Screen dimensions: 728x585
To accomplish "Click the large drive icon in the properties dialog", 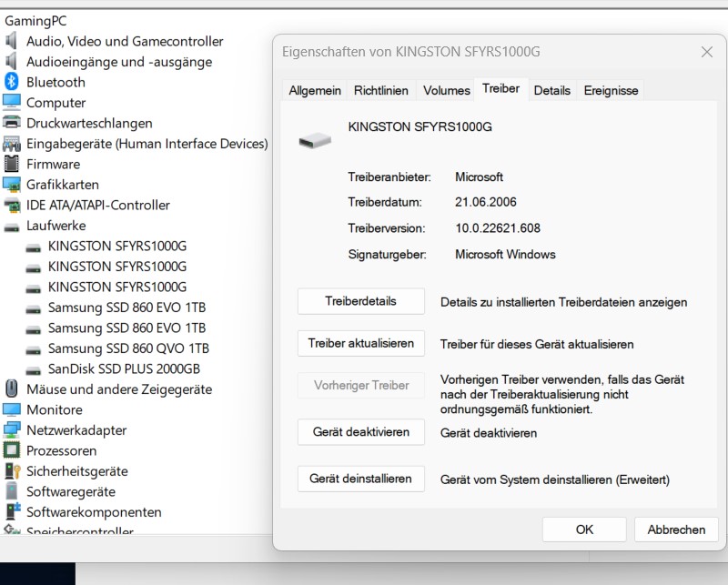I will point(315,140).
